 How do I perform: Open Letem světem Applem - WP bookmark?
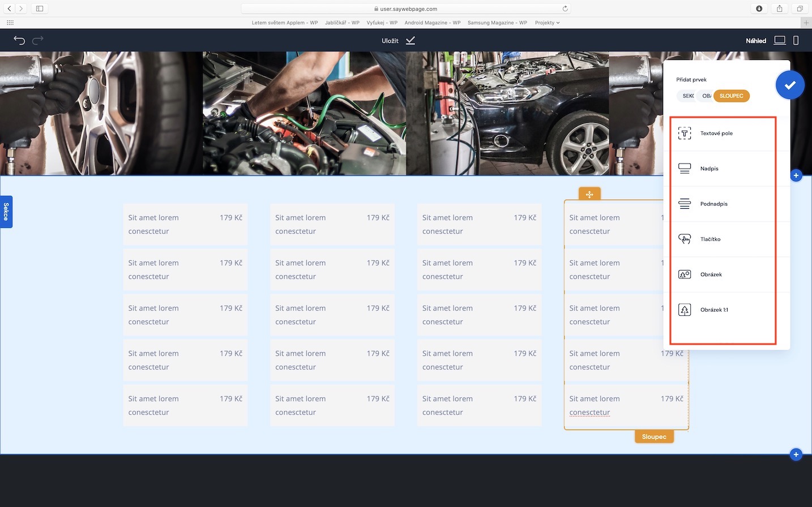pos(285,23)
